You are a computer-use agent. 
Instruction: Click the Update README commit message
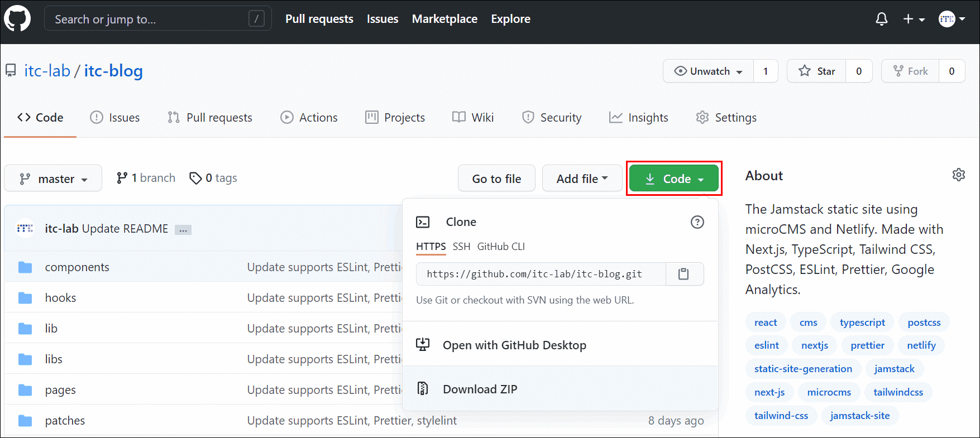point(125,229)
